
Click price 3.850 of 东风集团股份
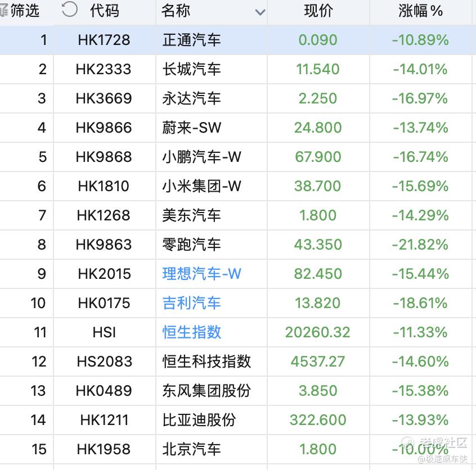point(318,391)
